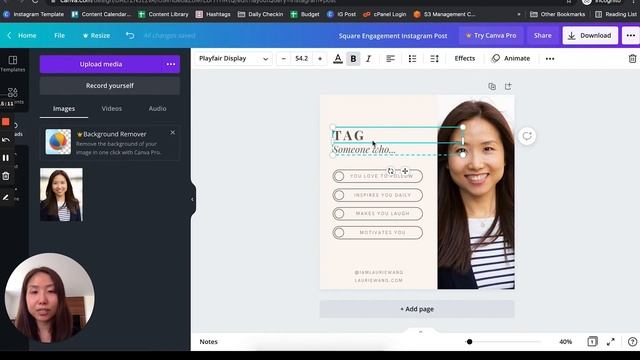640x360 pixels.
Task: Click the Share button
Action: (x=542, y=36)
